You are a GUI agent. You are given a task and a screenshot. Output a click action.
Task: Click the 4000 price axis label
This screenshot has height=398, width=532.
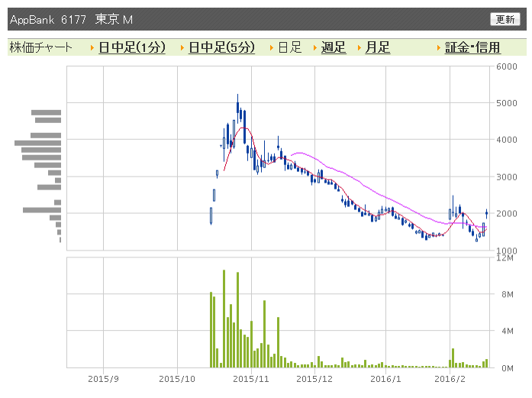(x=507, y=140)
